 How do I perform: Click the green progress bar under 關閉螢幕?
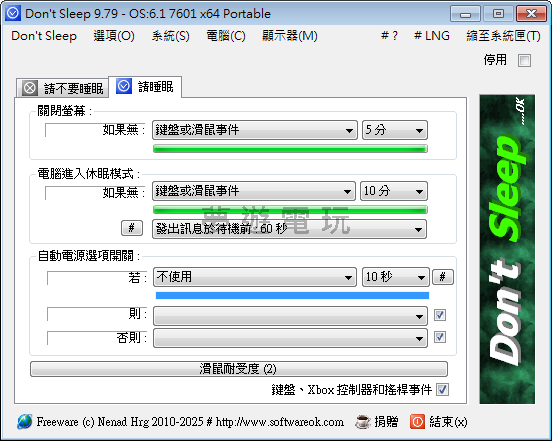coord(290,149)
